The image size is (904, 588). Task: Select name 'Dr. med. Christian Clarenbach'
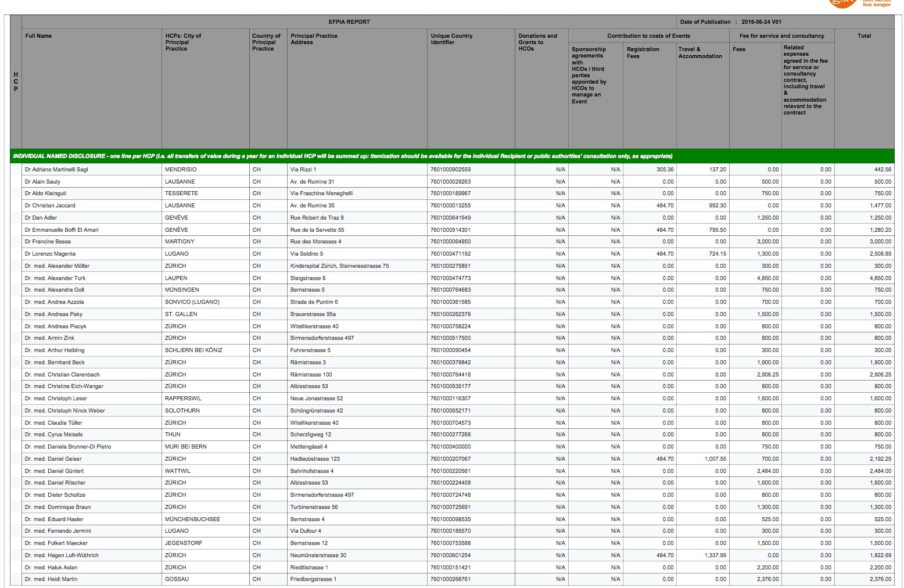[x=62, y=375]
